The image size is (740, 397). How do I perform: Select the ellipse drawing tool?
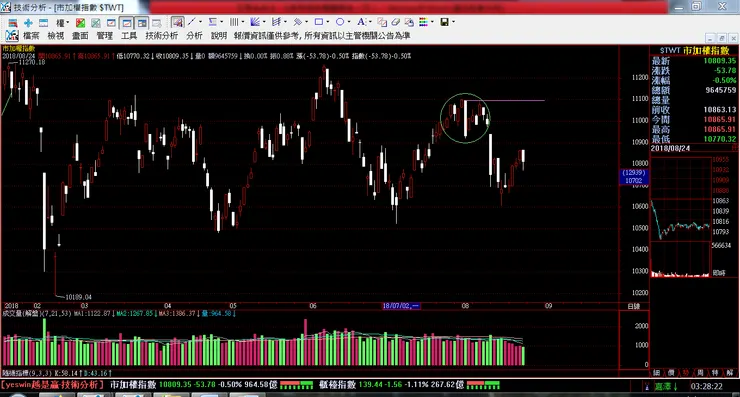(x=340, y=22)
